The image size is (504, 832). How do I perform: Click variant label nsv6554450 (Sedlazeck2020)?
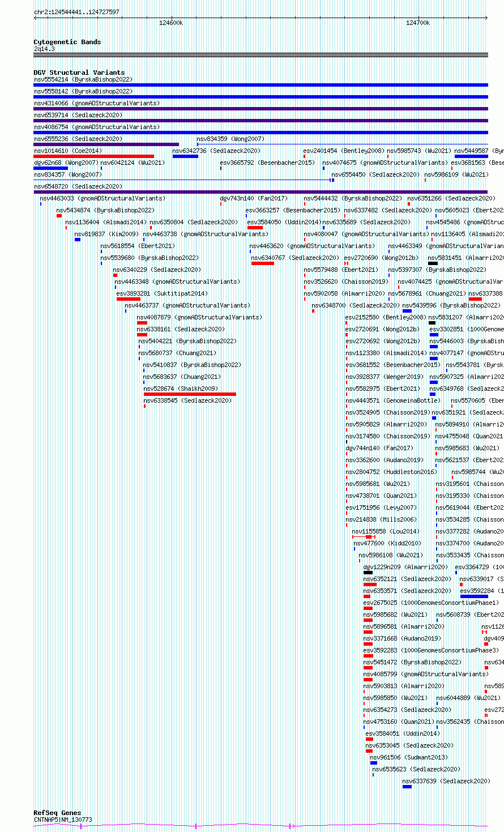[376, 175]
